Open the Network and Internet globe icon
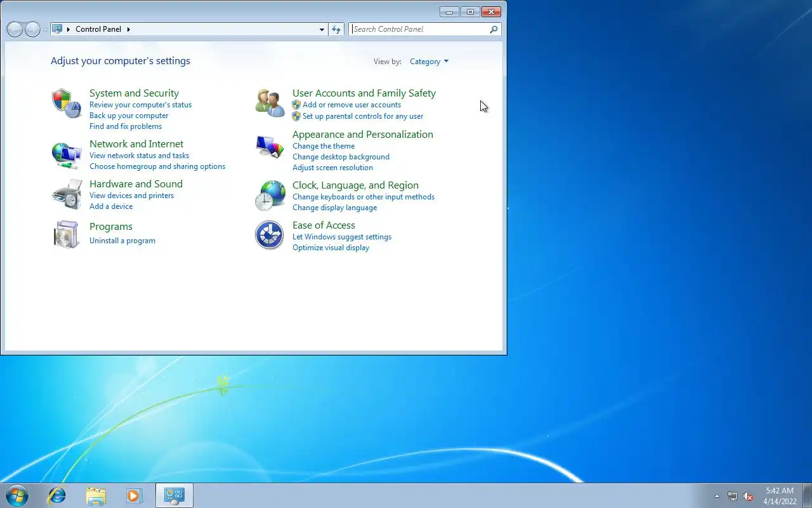 (x=67, y=156)
